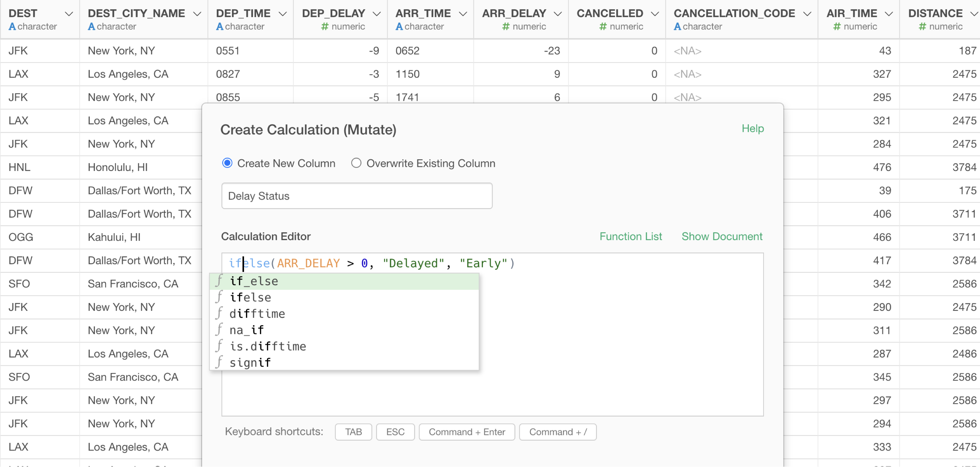Open the ARR_TIME column menu arrow

[463, 14]
